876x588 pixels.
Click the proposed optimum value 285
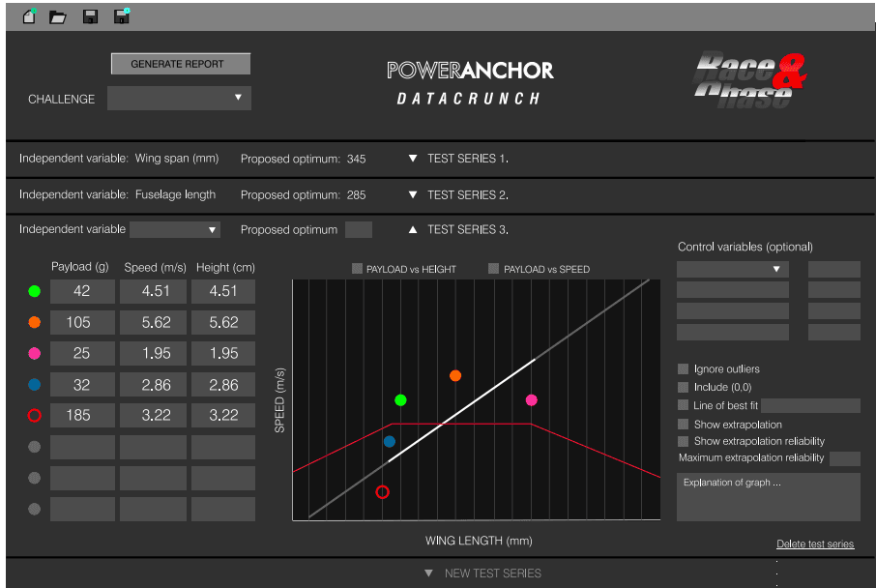click(x=356, y=195)
